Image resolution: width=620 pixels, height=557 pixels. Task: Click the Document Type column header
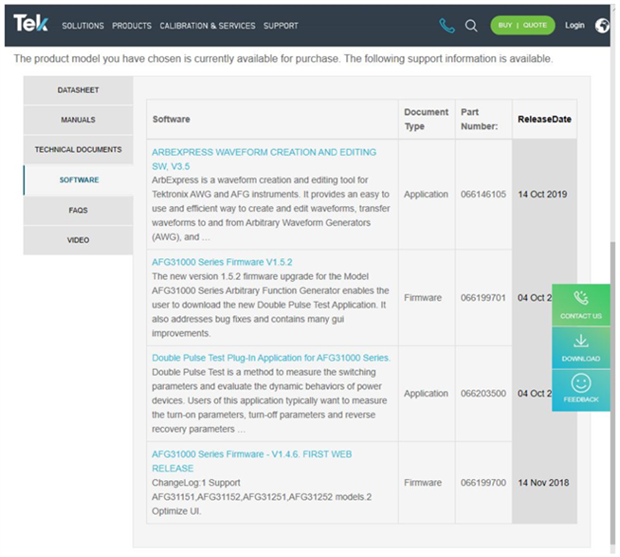[426, 119]
